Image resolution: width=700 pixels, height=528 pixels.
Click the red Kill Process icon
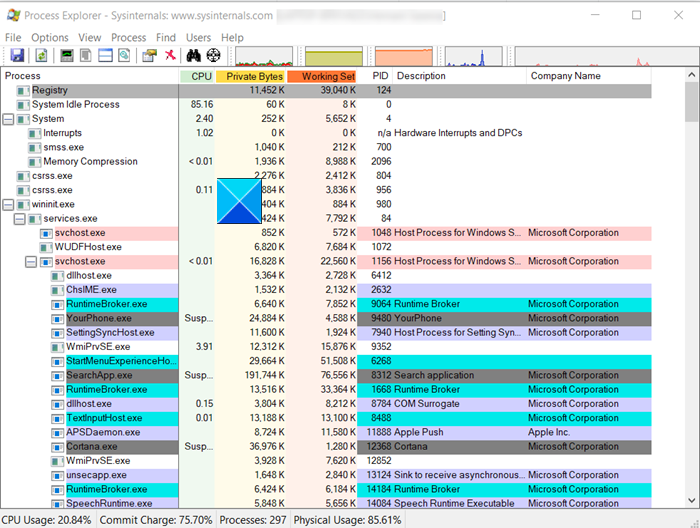(x=170, y=56)
